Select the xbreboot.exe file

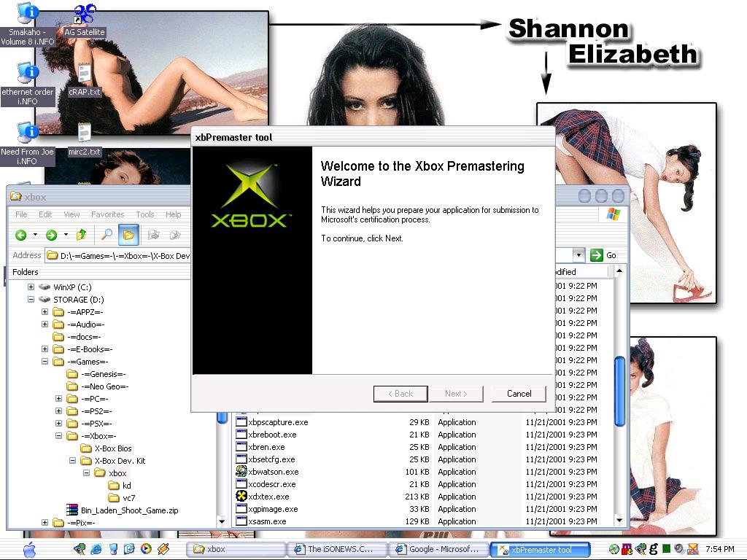(267, 435)
